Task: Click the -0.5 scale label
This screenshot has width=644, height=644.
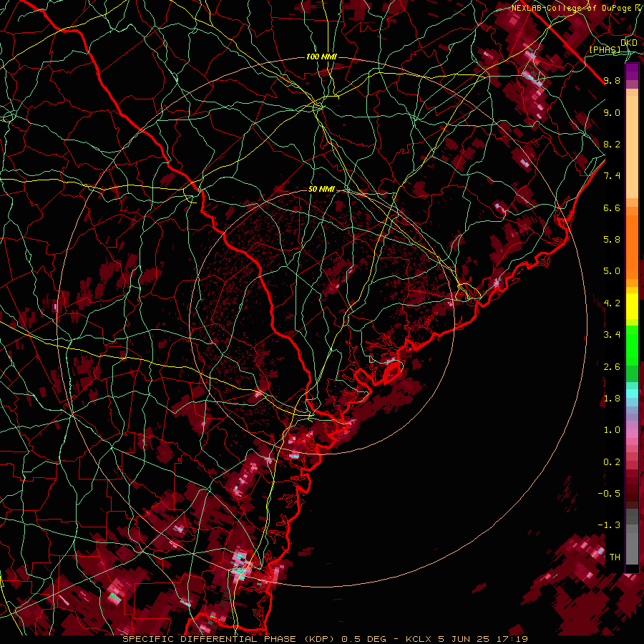Action: tap(609, 494)
